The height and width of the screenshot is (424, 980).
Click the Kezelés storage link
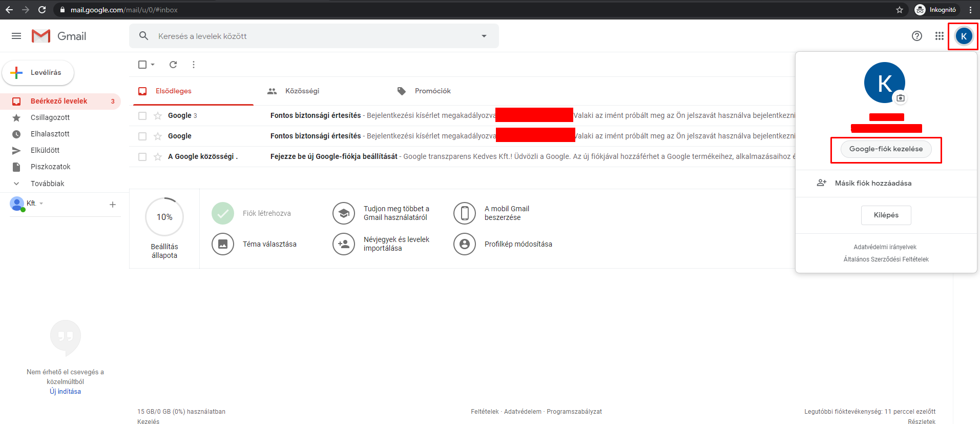149,421
